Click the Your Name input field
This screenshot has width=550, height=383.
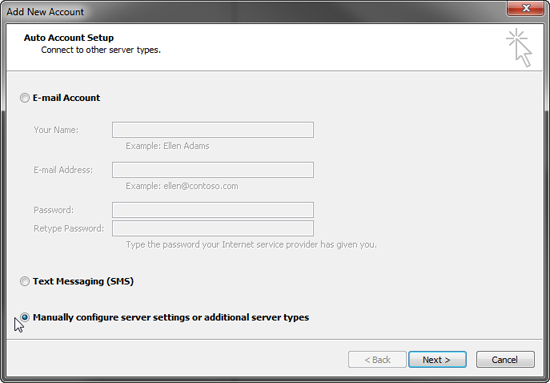[x=213, y=130]
